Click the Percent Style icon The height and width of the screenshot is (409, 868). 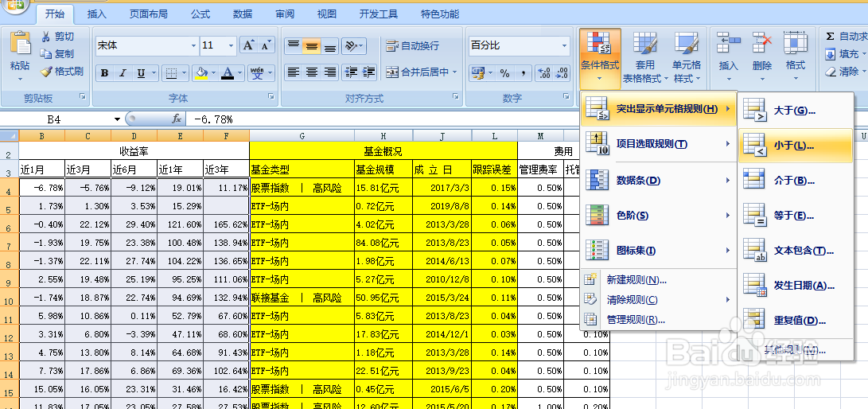click(505, 72)
